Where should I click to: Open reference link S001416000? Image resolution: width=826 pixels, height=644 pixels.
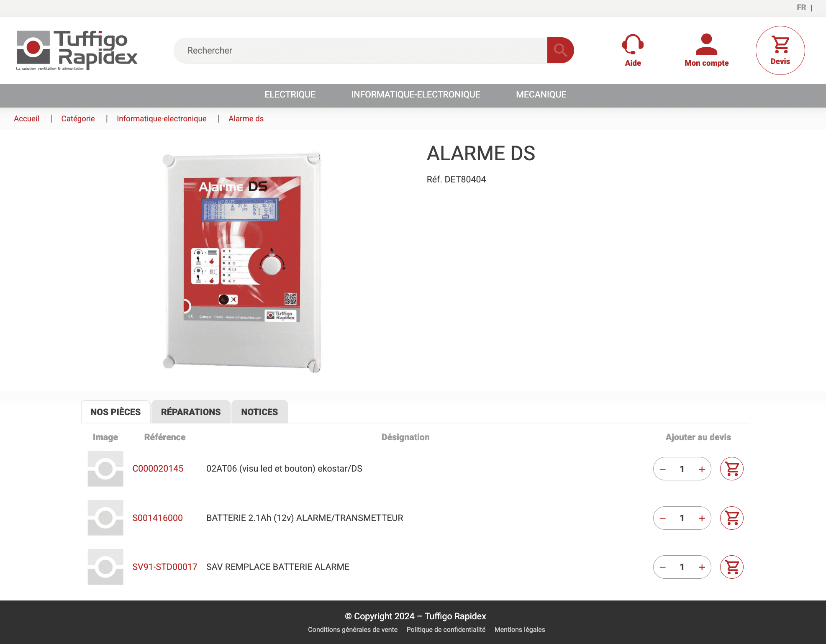coord(158,518)
